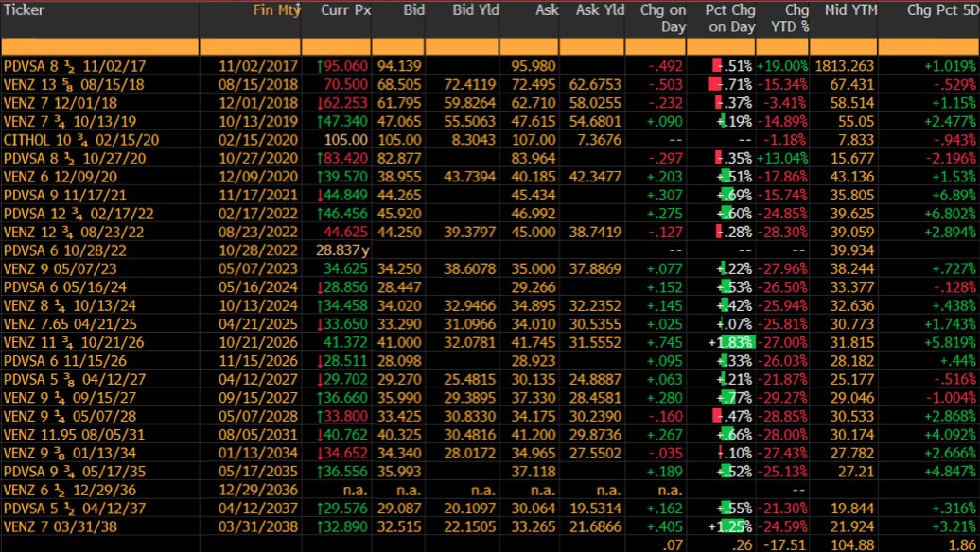Image resolution: width=980 pixels, height=552 pixels.
Task: Click current price 28.837y
Action: [343, 250]
